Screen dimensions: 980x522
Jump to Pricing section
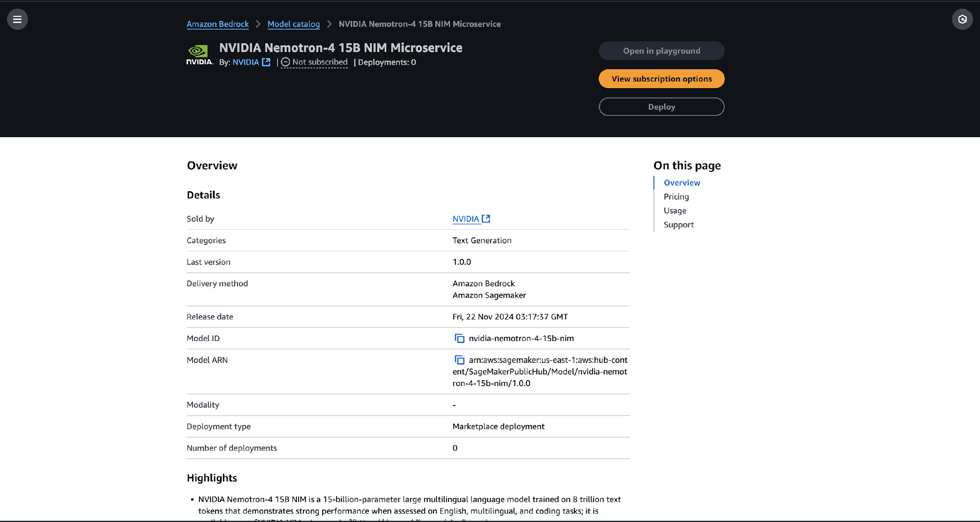[676, 197]
